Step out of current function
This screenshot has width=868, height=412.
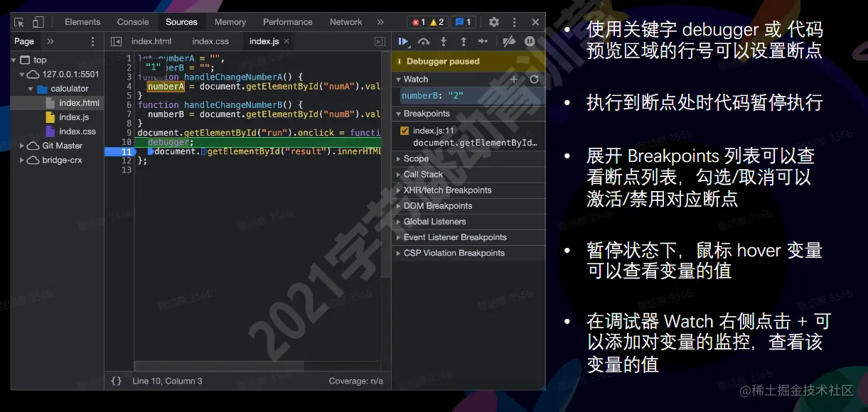[464, 42]
